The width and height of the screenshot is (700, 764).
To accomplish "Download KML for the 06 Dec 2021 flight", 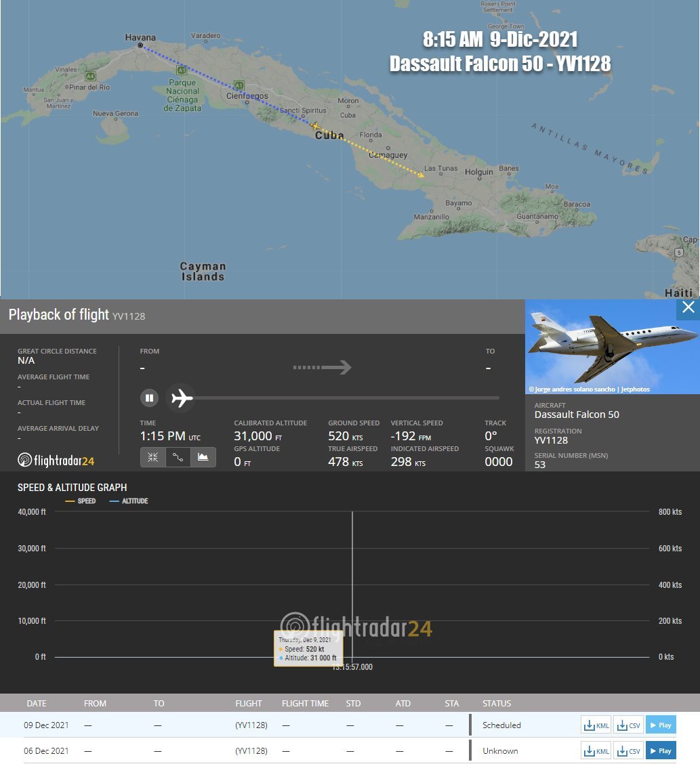I will coord(596,751).
